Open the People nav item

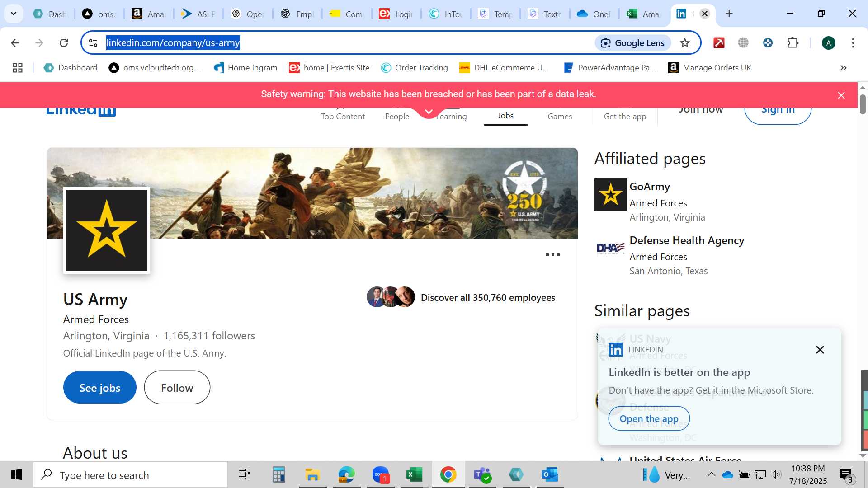[x=397, y=116]
